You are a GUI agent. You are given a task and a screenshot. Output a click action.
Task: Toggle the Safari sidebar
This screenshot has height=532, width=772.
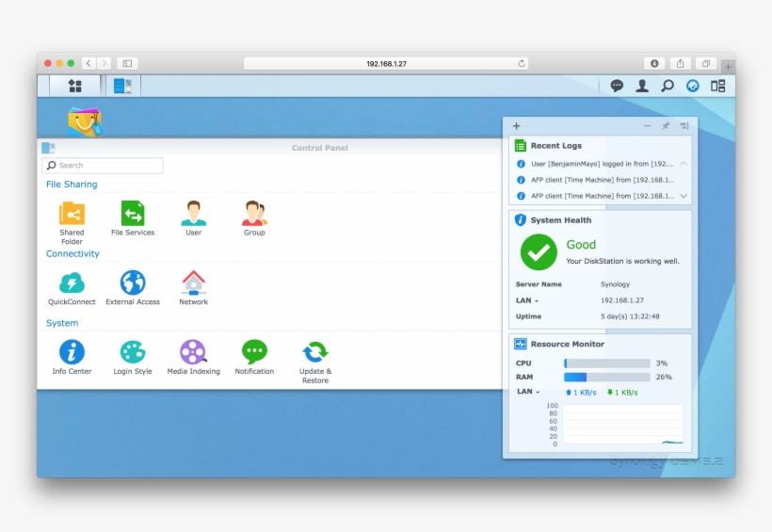(x=127, y=63)
